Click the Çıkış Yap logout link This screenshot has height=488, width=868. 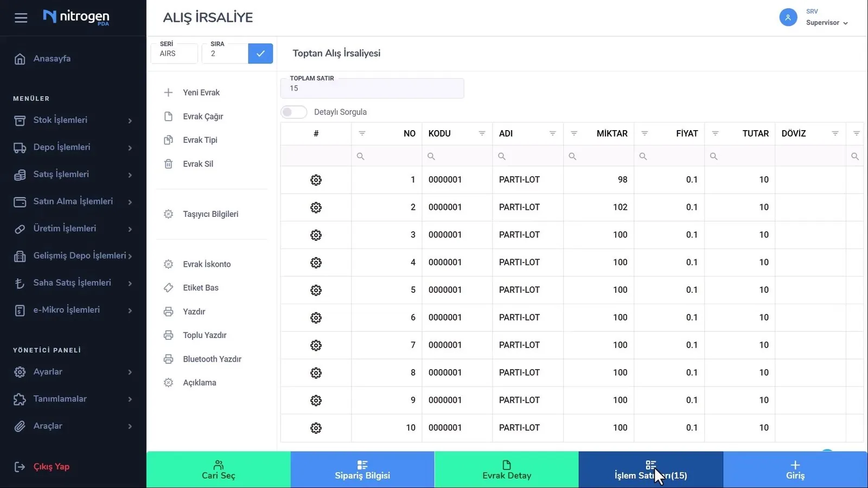coord(51,467)
